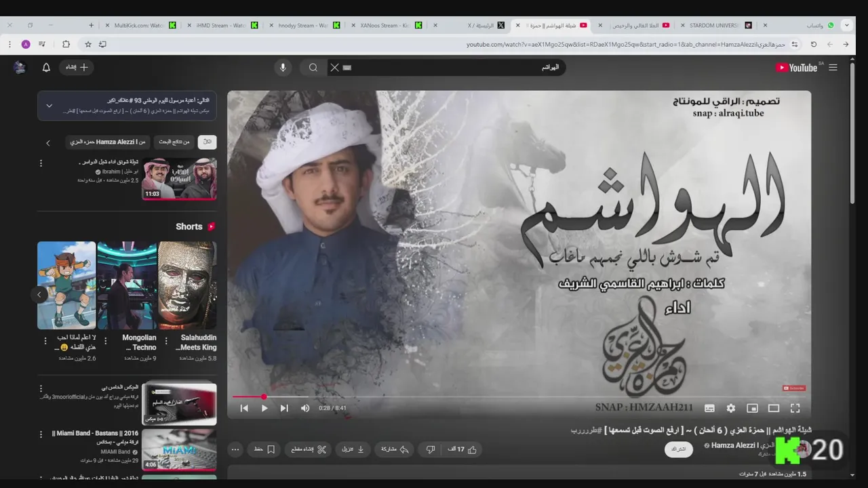Screen dimensions: 868x488
Task: Open the account avatar menu
Action: pyautogui.click(x=19, y=67)
